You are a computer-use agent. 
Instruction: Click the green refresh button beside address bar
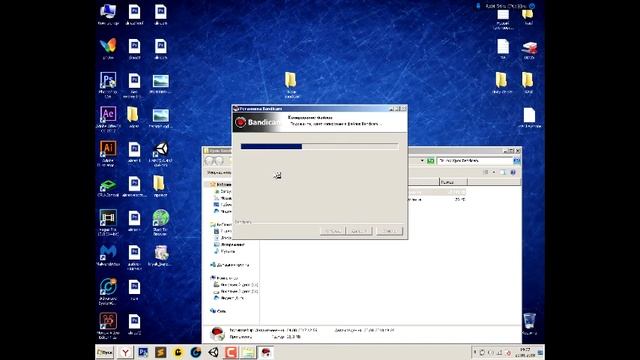coord(430,161)
